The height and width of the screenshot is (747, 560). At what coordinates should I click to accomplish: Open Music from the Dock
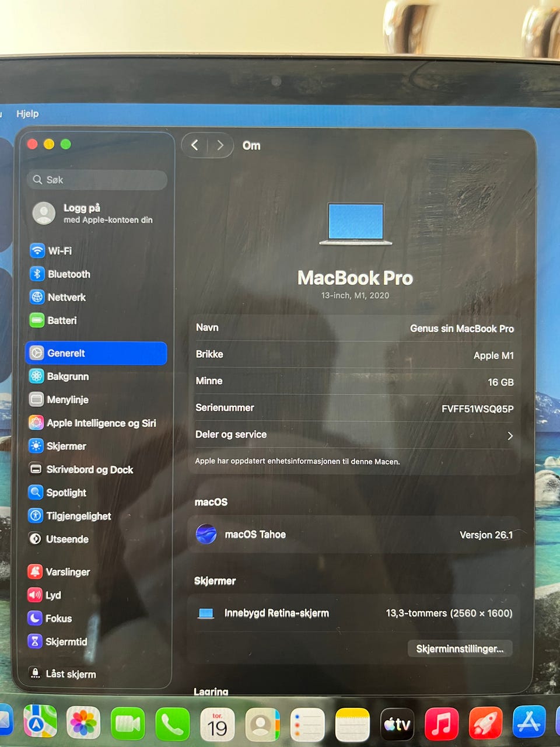(442, 724)
